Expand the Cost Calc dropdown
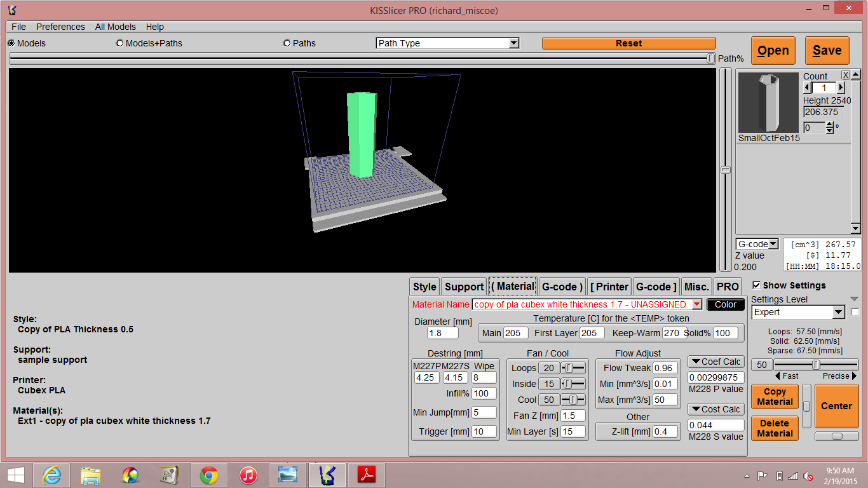 tap(716, 409)
